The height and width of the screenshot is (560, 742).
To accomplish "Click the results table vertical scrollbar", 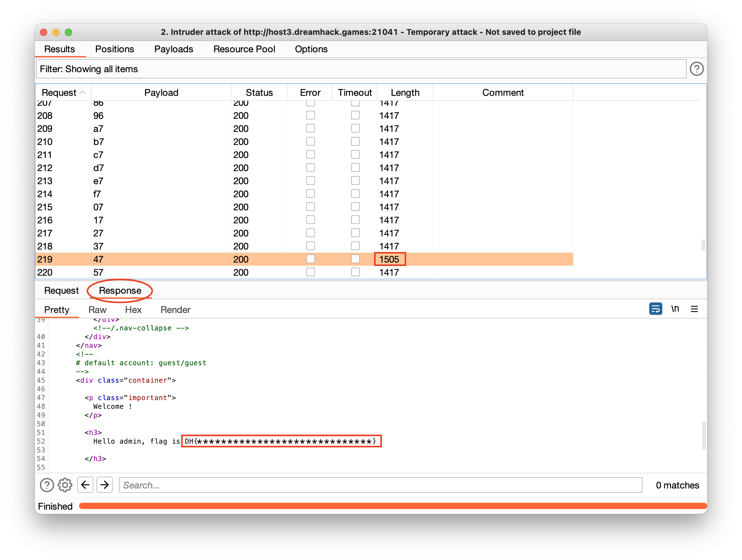I will [703, 245].
